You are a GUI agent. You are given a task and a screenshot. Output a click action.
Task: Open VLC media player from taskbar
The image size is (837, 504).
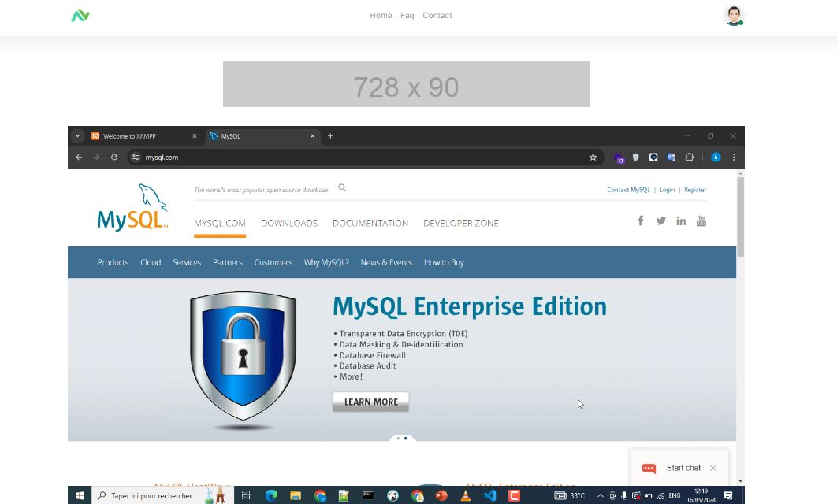click(x=466, y=495)
